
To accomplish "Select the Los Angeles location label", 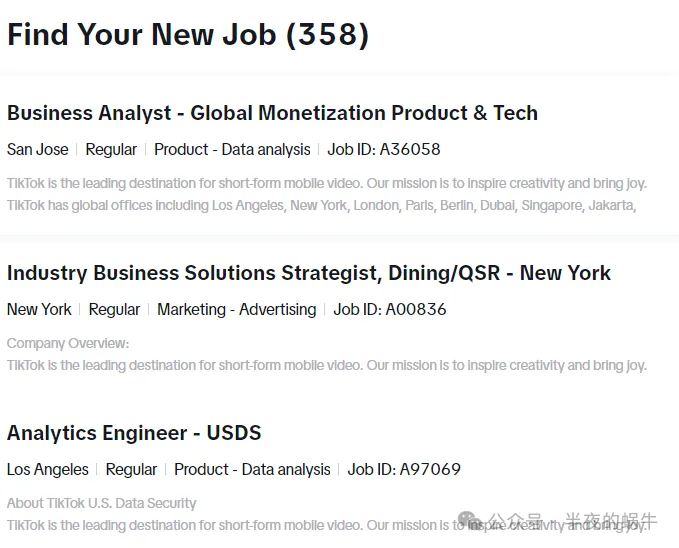I will (48, 469).
